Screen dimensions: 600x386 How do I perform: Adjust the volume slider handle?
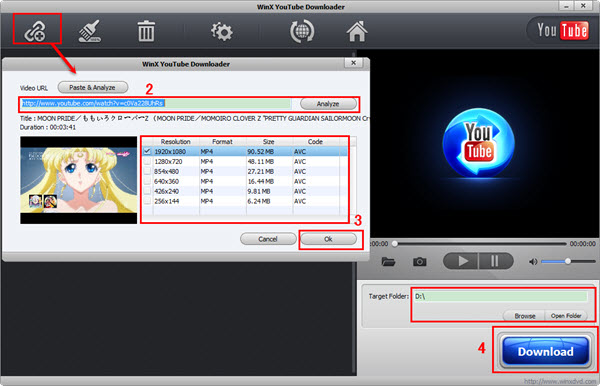point(568,261)
